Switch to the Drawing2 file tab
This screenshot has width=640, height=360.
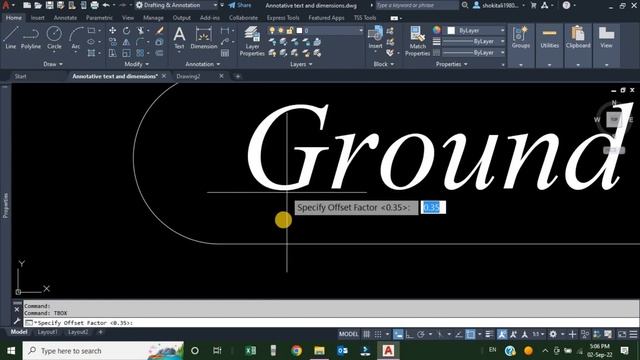[188, 76]
